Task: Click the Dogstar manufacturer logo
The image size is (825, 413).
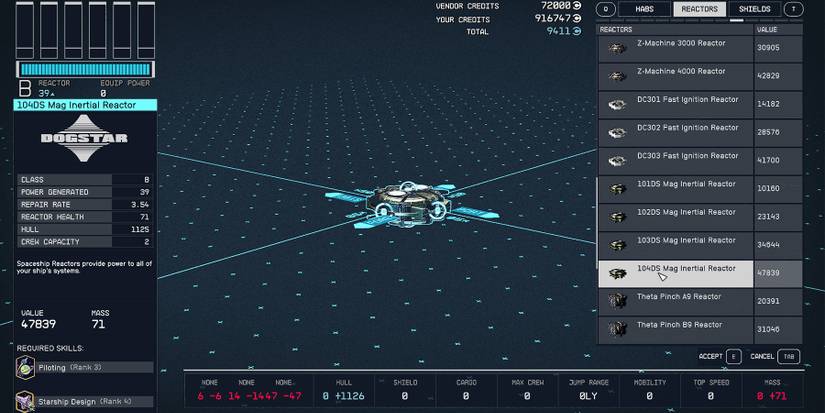Action: [x=84, y=138]
